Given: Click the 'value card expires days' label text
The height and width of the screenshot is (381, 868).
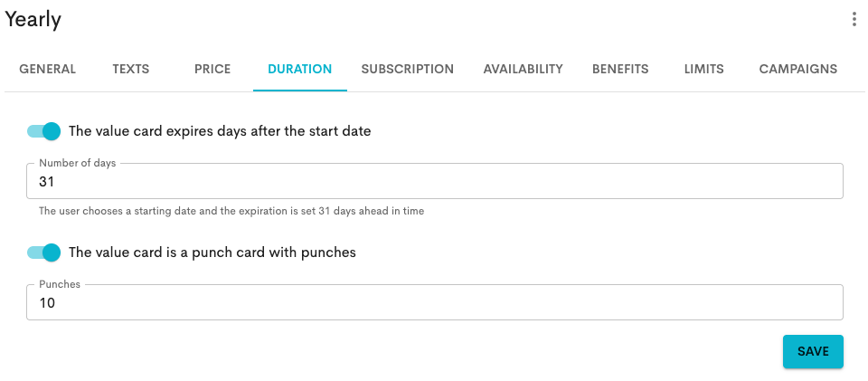Looking at the screenshot, I should point(220,131).
